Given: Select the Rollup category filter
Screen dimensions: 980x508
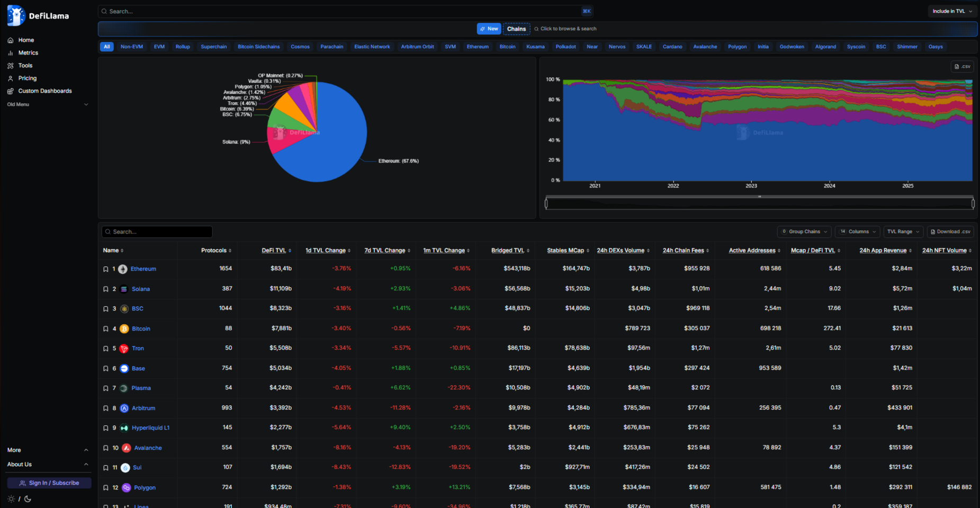Looking at the screenshot, I should (183, 47).
